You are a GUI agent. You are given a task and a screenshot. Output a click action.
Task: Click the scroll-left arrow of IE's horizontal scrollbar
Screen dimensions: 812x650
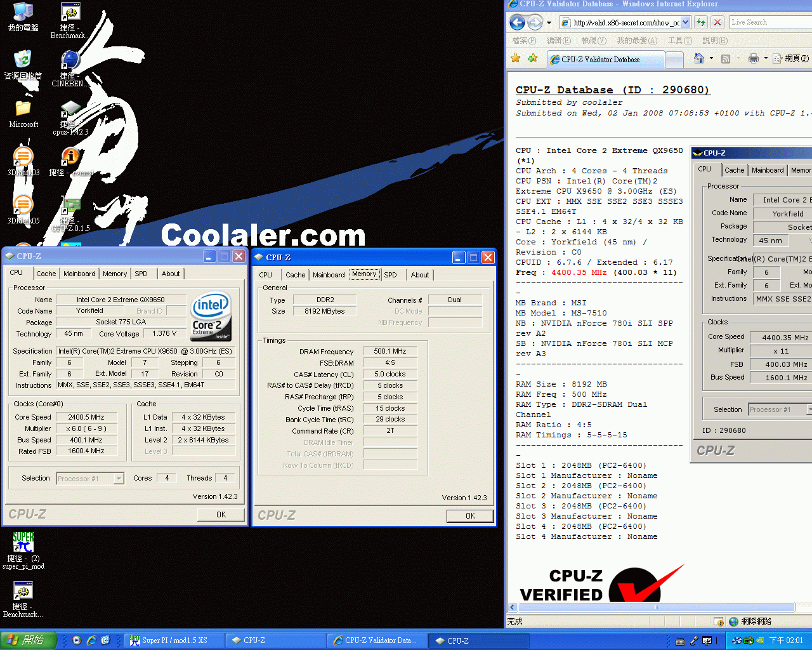coord(513,607)
